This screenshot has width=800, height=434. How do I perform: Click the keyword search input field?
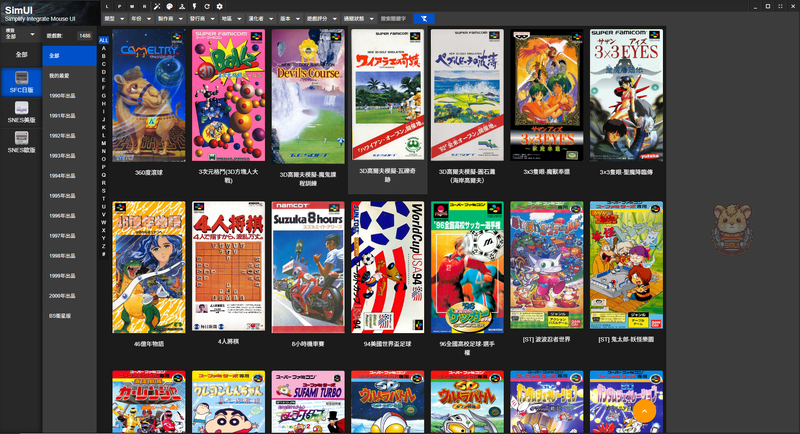click(x=394, y=18)
